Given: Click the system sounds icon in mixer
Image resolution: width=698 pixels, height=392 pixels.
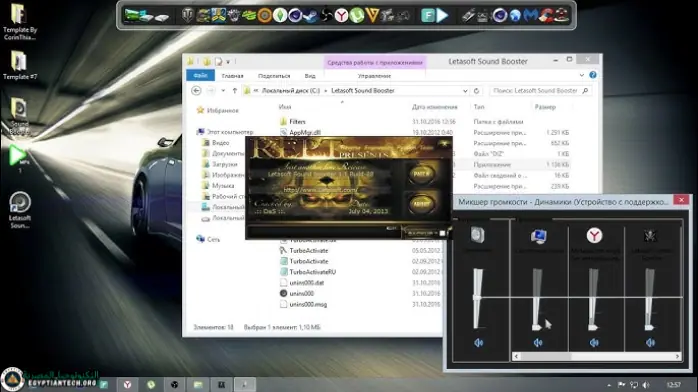Looking at the screenshot, I should pyautogui.click(x=538, y=236).
